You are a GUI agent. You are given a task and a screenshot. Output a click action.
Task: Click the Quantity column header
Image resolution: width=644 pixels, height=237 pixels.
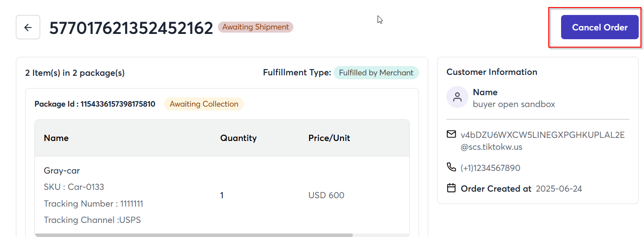click(x=238, y=138)
